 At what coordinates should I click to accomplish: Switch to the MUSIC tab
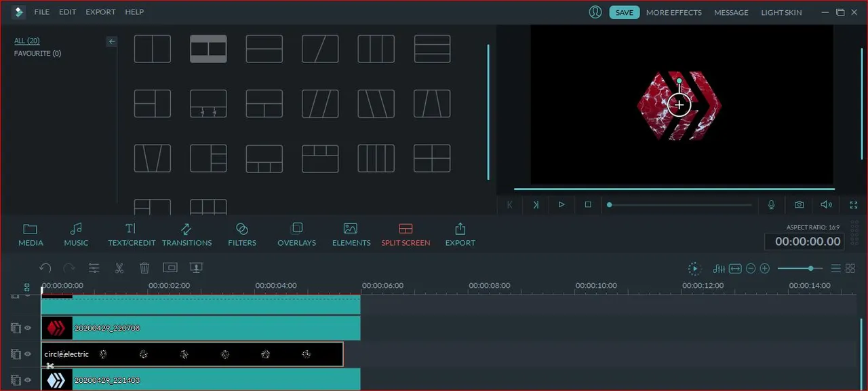pos(76,235)
